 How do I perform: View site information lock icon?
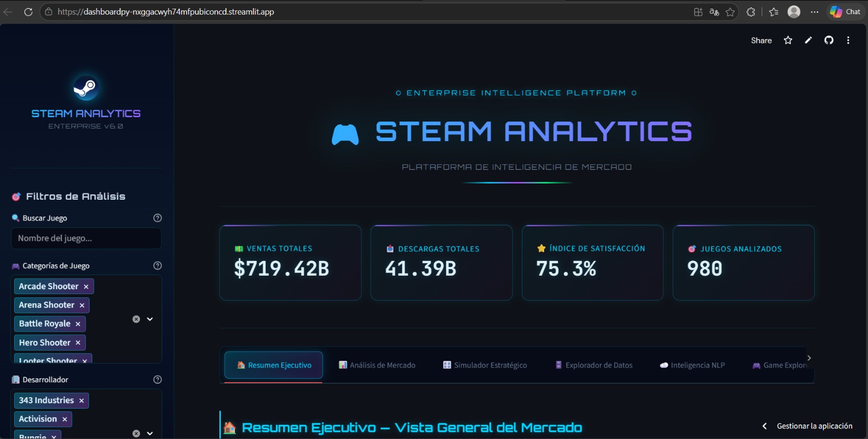coord(49,11)
